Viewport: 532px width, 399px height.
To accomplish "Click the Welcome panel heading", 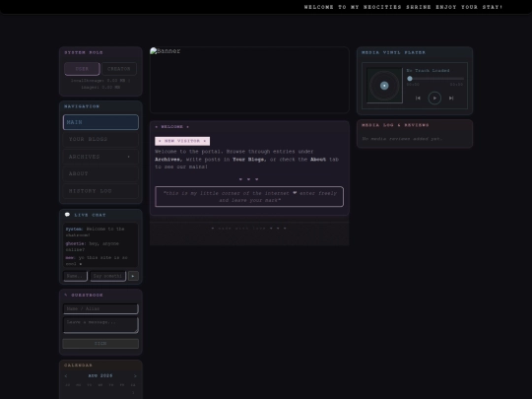I will click(x=171, y=126).
